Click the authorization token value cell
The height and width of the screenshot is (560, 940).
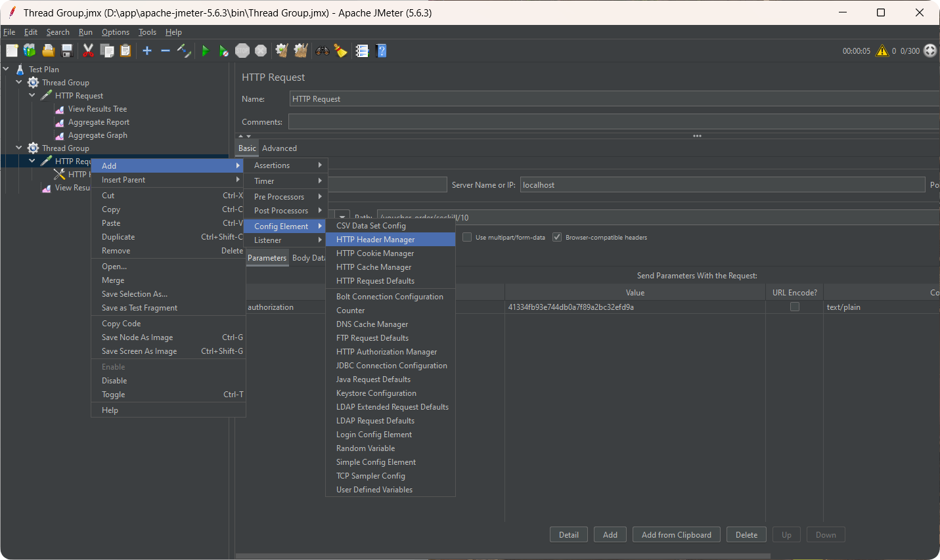point(635,307)
